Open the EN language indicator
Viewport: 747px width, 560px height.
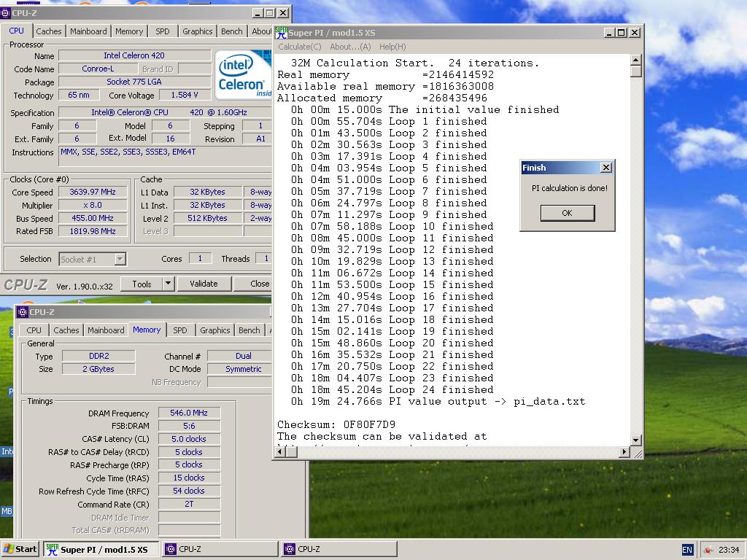pos(687,550)
